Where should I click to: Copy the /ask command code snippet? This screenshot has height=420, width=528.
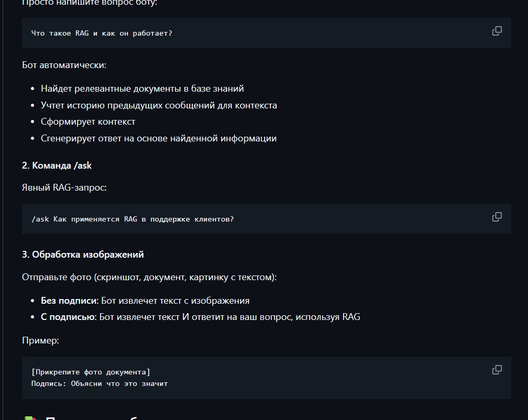pyautogui.click(x=497, y=217)
